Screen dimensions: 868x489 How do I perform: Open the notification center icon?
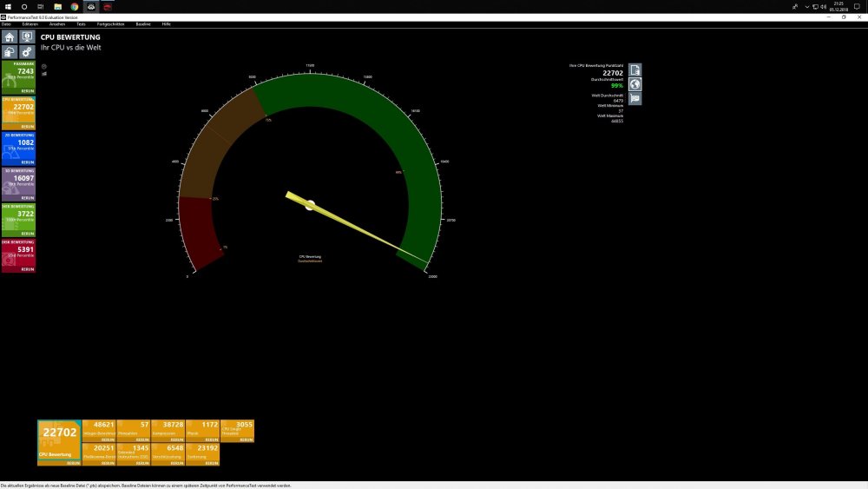tap(857, 7)
